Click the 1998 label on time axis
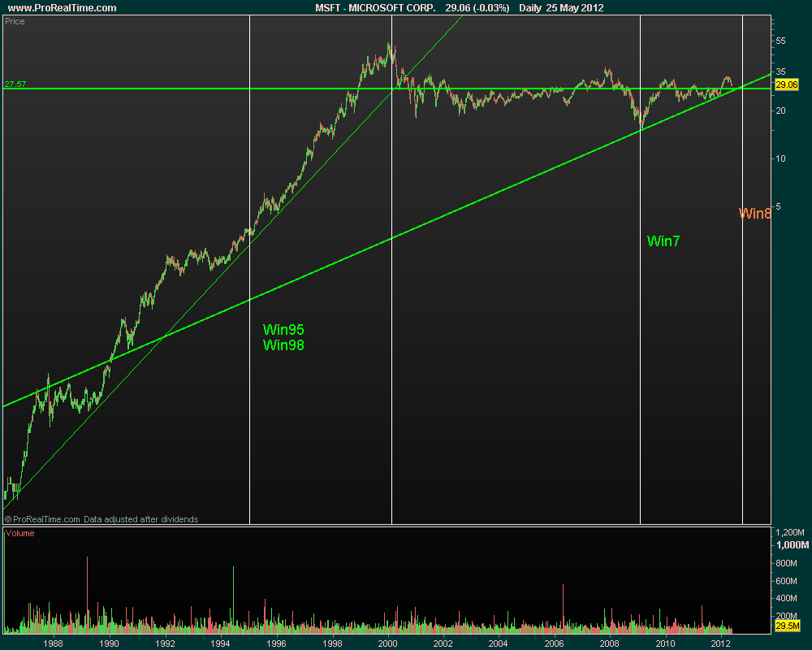Viewport: 812px width, 650px height. 332,643
